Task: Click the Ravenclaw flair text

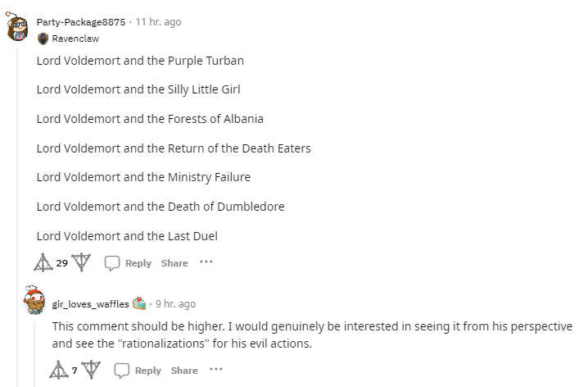Action: [x=75, y=38]
